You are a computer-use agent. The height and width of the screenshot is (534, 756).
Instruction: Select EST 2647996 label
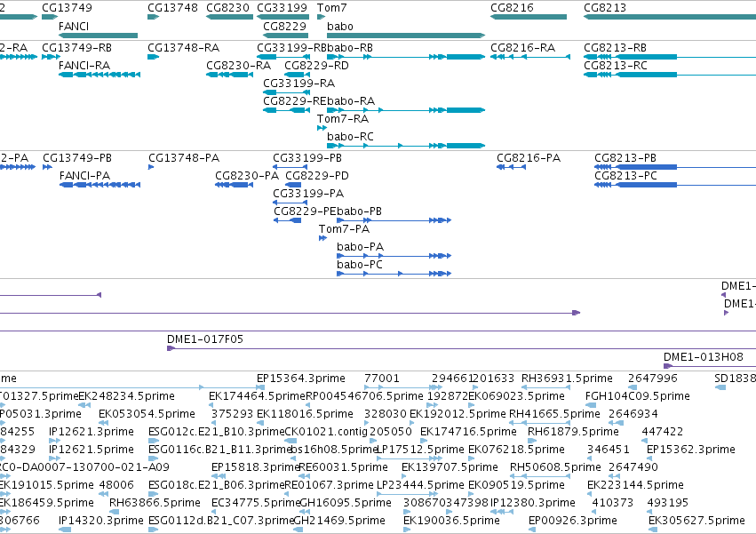652,379
